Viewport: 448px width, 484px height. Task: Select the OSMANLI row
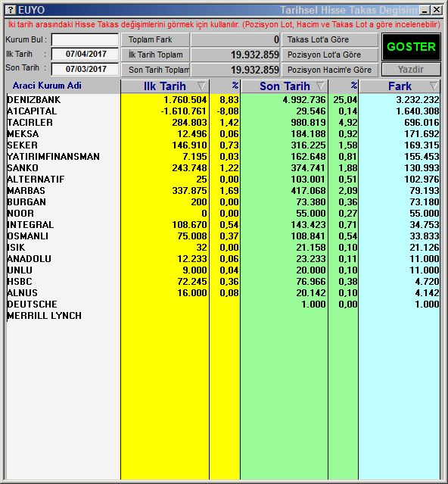(223, 236)
